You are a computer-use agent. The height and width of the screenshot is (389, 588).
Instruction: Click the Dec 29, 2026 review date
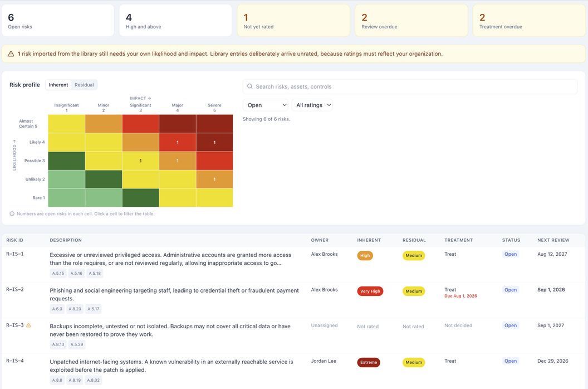[x=553, y=361]
